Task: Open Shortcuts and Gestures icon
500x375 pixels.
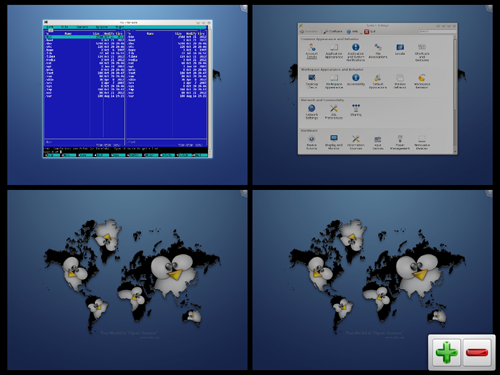Action: [x=422, y=52]
